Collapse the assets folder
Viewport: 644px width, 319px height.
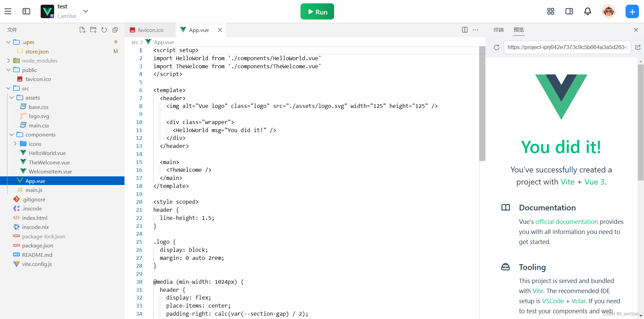click(12, 97)
